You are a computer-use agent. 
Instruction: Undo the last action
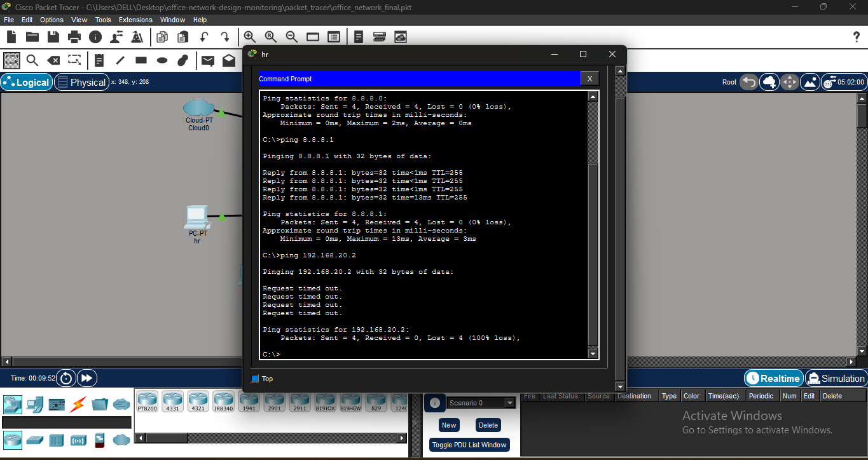(204, 37)
